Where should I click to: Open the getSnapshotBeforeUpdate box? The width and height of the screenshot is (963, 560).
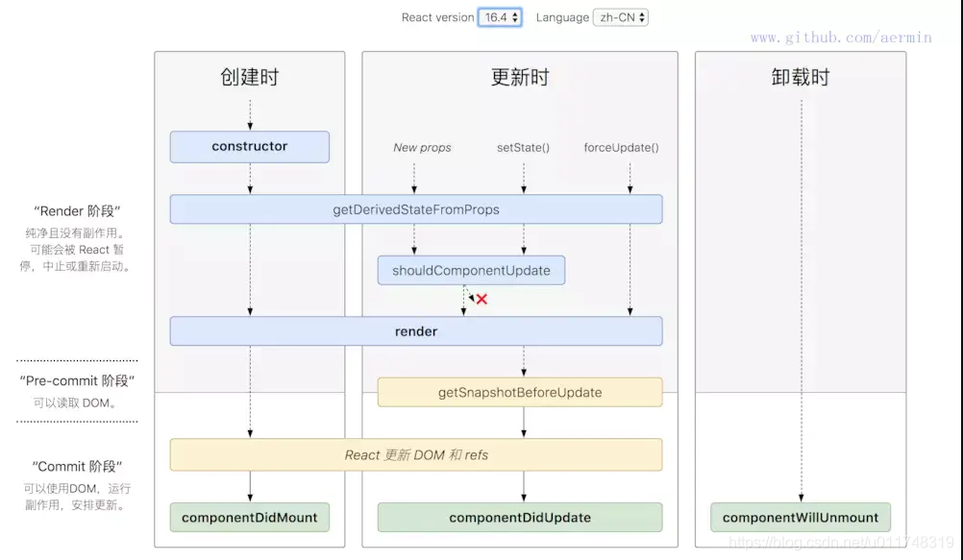(x=520, y=392)
